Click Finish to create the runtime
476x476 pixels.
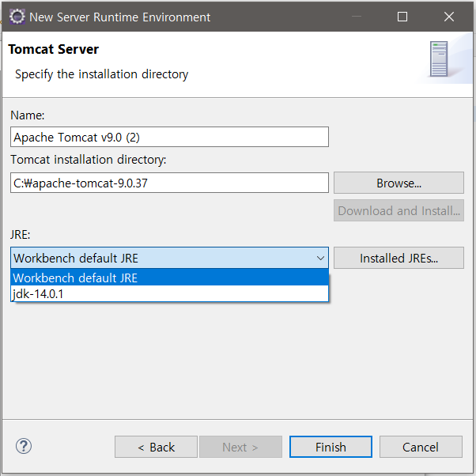pos(331,447)
